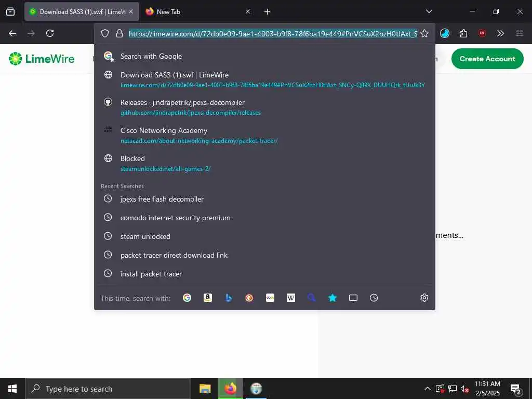Screen dimensions: 532x399
Task: Click the Create Account button
Action: 487,59
